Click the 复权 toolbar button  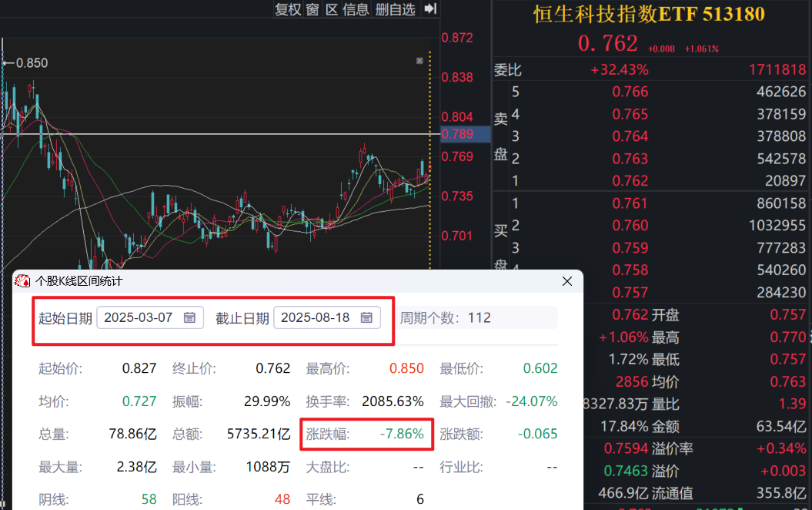coord(289,9)
